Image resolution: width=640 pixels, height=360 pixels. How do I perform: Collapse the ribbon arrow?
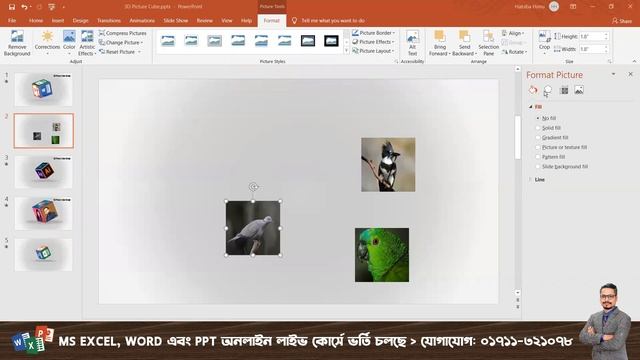tap(634, 61)
